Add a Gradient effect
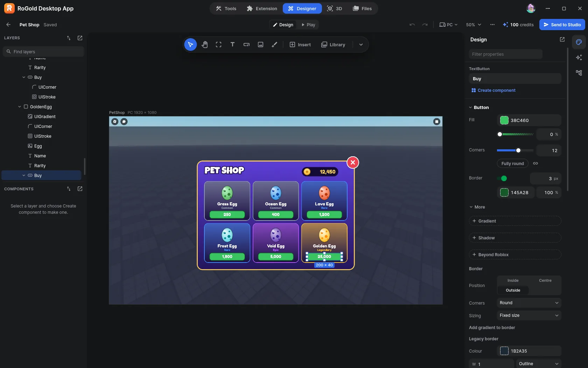Viewport: 588px width, 368px height. 515,221
